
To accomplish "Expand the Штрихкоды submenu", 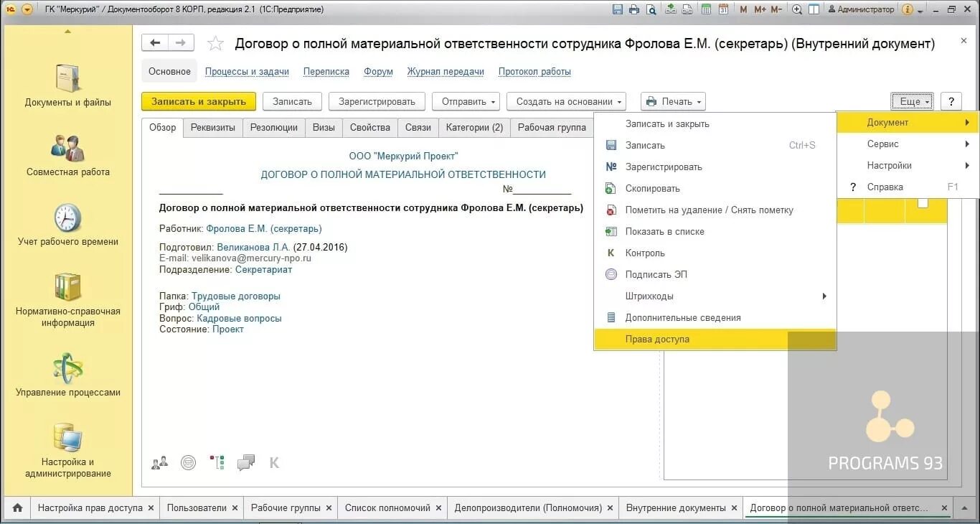I will 715,296.
